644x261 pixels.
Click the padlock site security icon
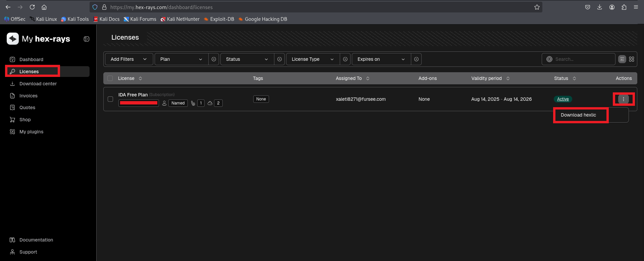click(x=104, y=7)
